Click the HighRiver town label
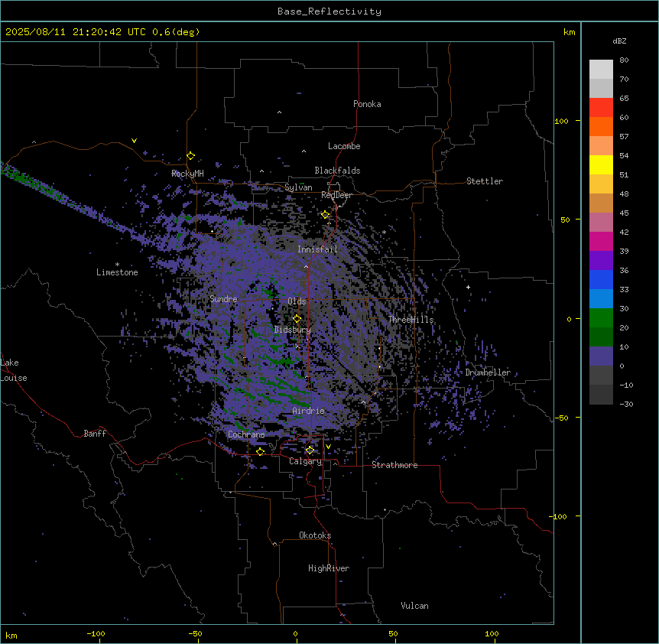The width and height of the screenshot is (659, 644). point(329,568)
